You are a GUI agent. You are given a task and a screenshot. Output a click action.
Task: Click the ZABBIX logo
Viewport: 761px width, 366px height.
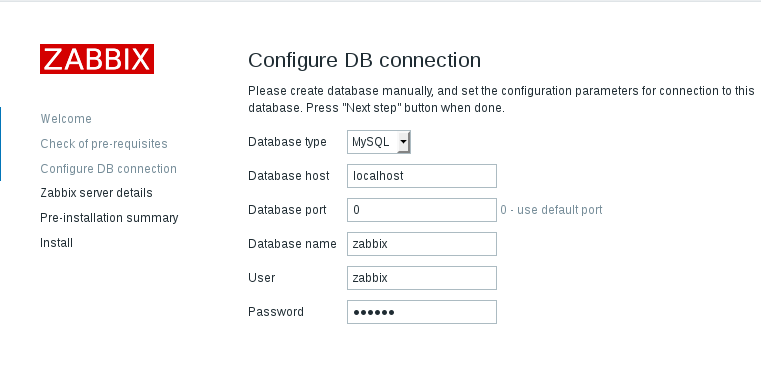(x=97, y=59)
